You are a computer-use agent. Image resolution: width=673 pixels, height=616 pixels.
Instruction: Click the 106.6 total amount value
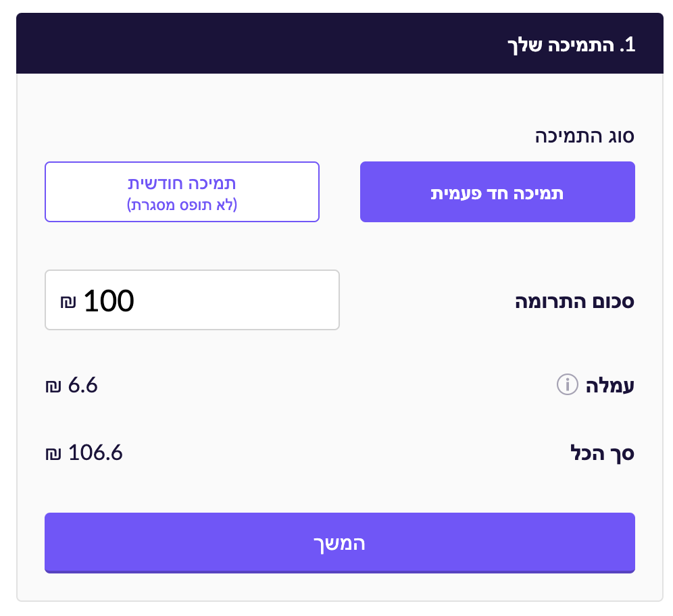point(95,453)
